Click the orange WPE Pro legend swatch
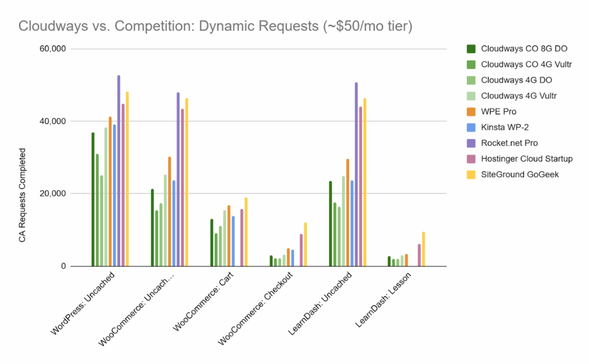Image resolution: width=591 pixels, height=364 pixels. [470, 111]
